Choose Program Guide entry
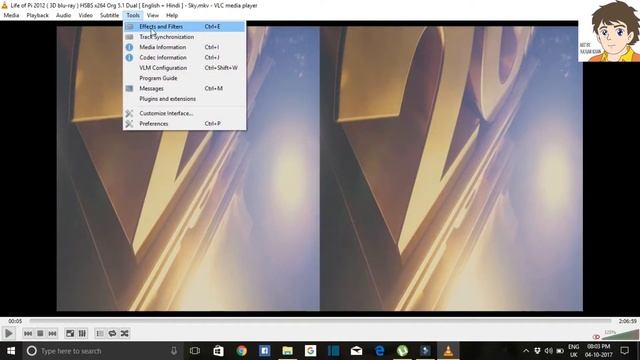 tap(184, 78)
